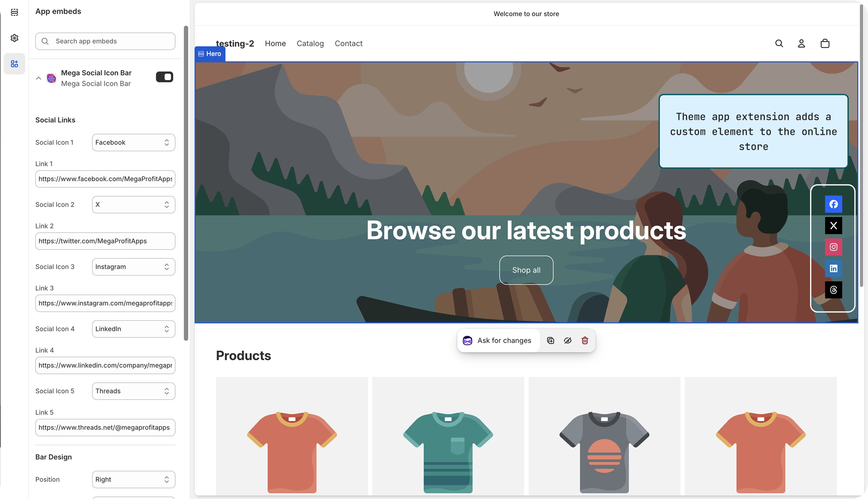Open Catalog in store navigation

tap(310, 44)
